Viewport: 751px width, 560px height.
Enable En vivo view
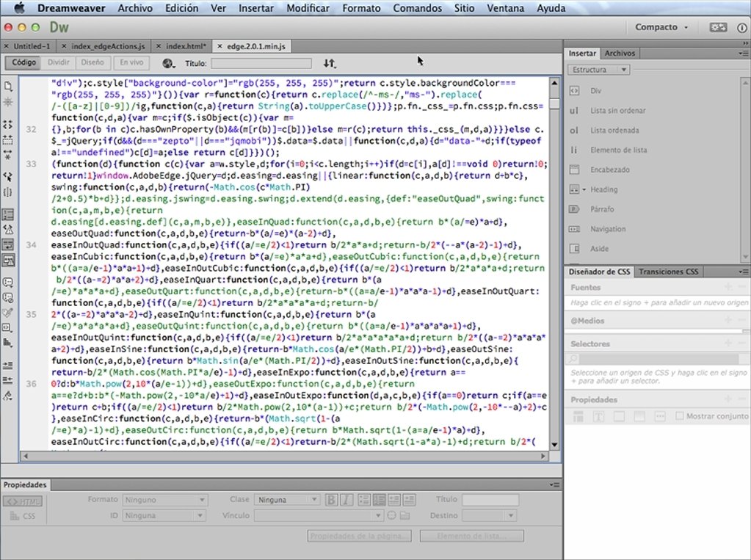tap(131, 63)
